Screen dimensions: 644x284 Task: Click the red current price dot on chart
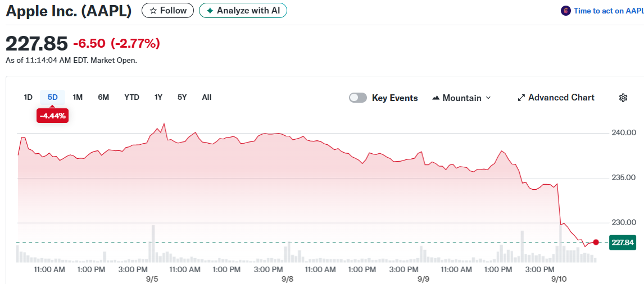[596, 242]
